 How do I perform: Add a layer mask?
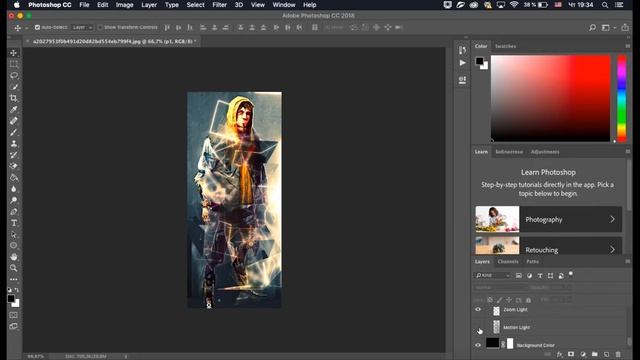pyautogui.click(x=571, y=354)
